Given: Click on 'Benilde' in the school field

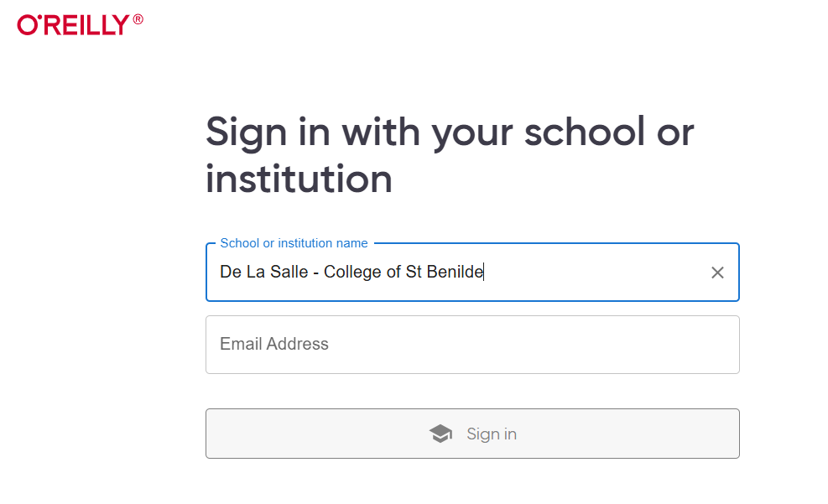Looking at the screenshot, I should coord(455,272).
